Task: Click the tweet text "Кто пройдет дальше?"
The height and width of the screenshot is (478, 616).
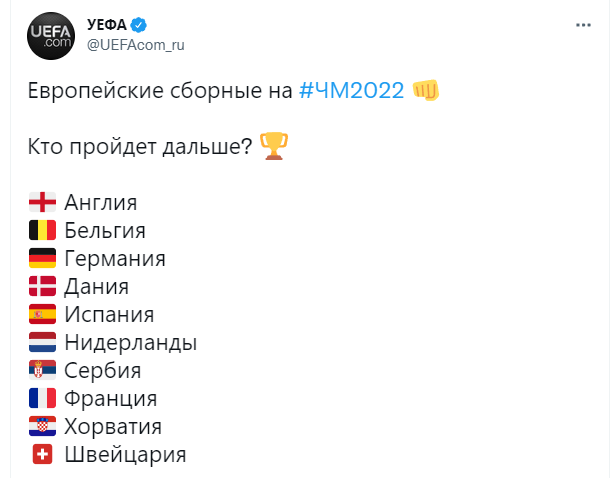Action: [x=140, y=147]
